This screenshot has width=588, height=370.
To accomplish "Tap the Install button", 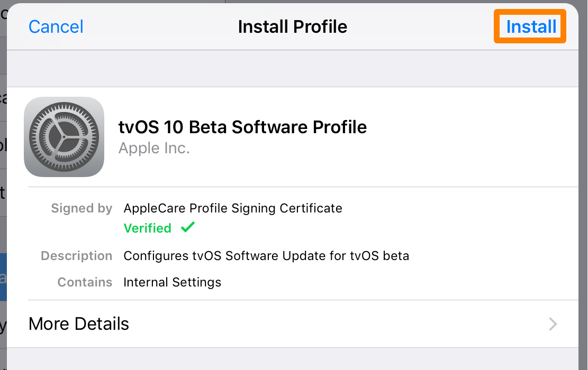I will click(529, 26).
